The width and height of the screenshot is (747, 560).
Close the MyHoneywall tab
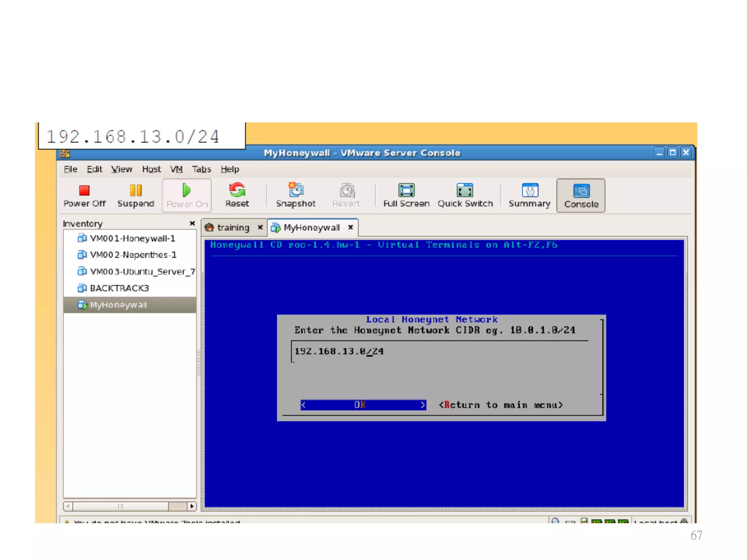[x=351, y=227]
